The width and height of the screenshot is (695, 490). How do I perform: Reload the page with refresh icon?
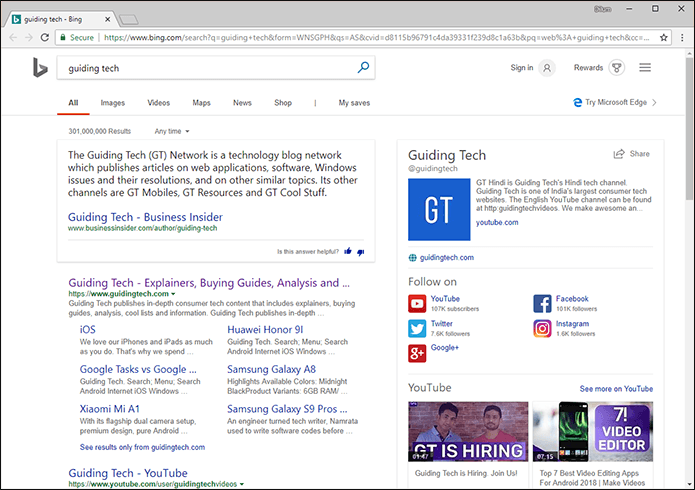[45, 38]
